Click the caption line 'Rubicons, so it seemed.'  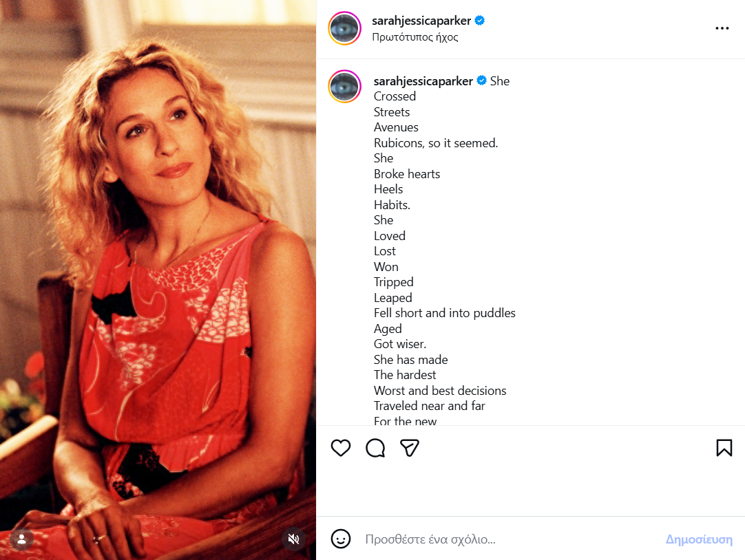[436, 143]
